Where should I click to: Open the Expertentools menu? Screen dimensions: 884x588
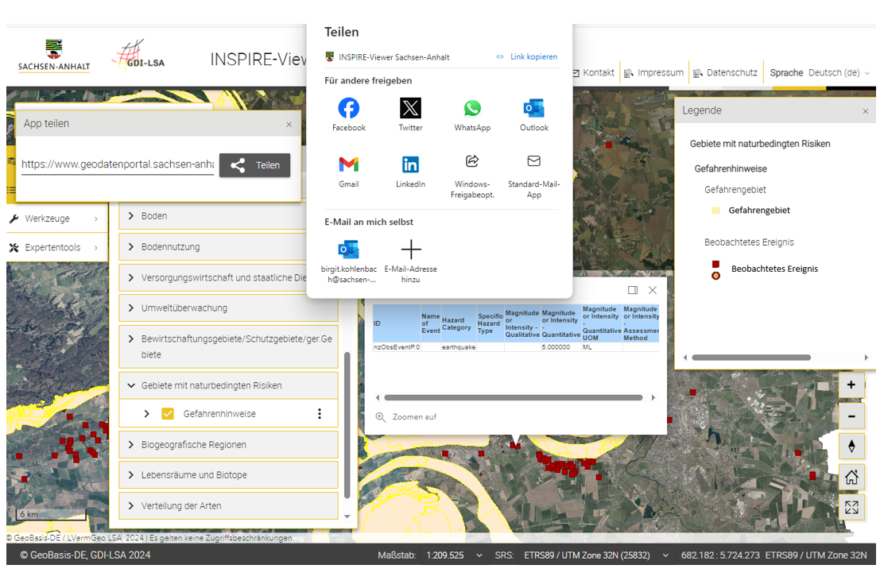(56, 248)
